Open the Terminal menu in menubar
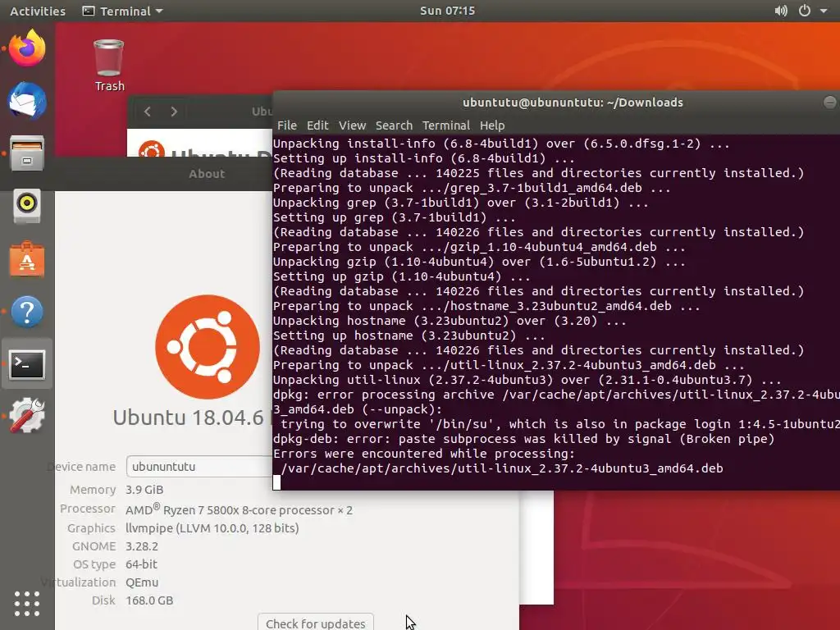Screen dimensions: 840x630 (x=445, y=126)
